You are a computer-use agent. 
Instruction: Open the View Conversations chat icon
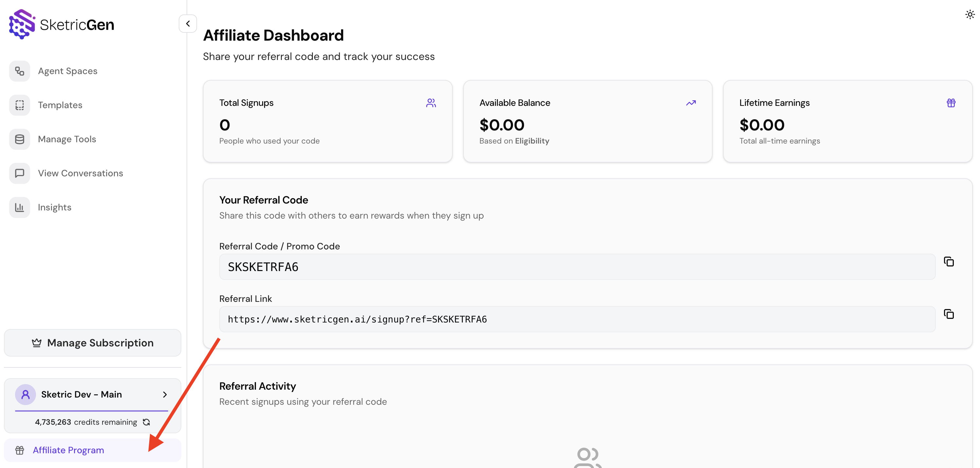point(19,173)
